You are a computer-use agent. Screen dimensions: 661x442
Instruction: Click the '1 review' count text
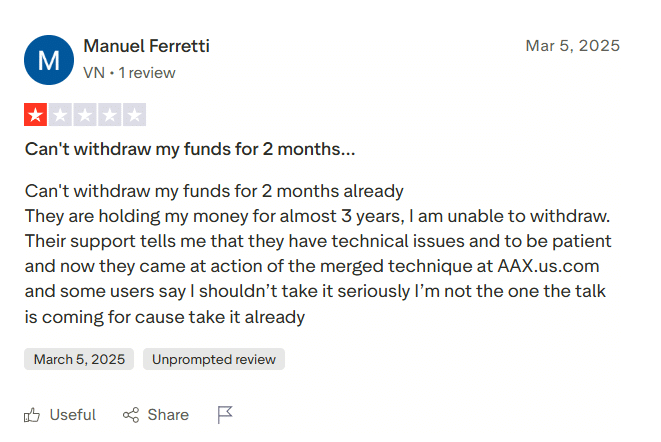[x=148, y=72]
